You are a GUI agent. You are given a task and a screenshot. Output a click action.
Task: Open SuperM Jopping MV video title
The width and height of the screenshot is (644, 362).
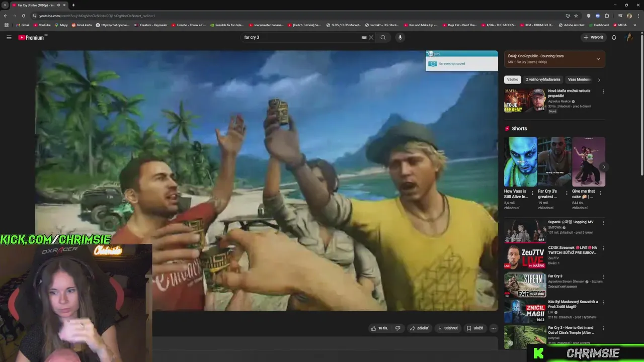point(571,222)
